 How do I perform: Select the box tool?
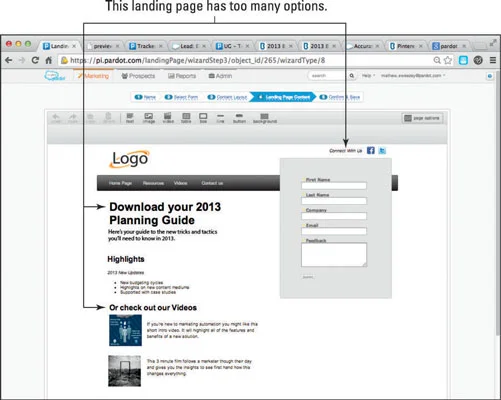click(203, 118)
